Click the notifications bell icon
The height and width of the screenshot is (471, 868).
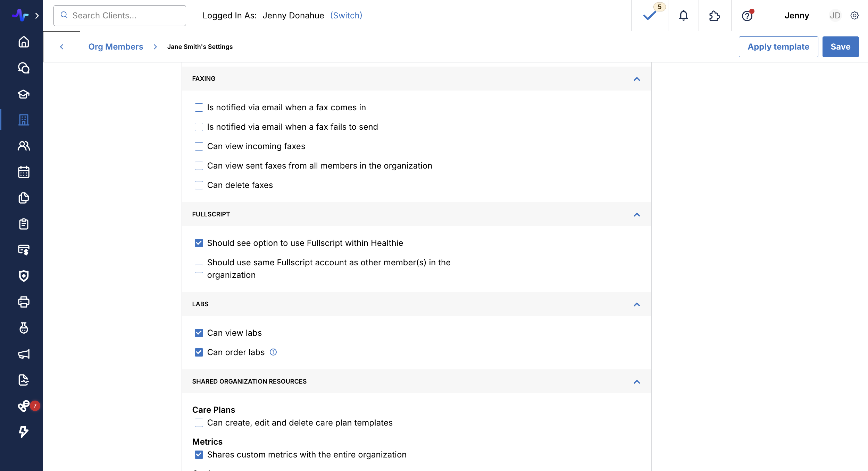[683, 16]
